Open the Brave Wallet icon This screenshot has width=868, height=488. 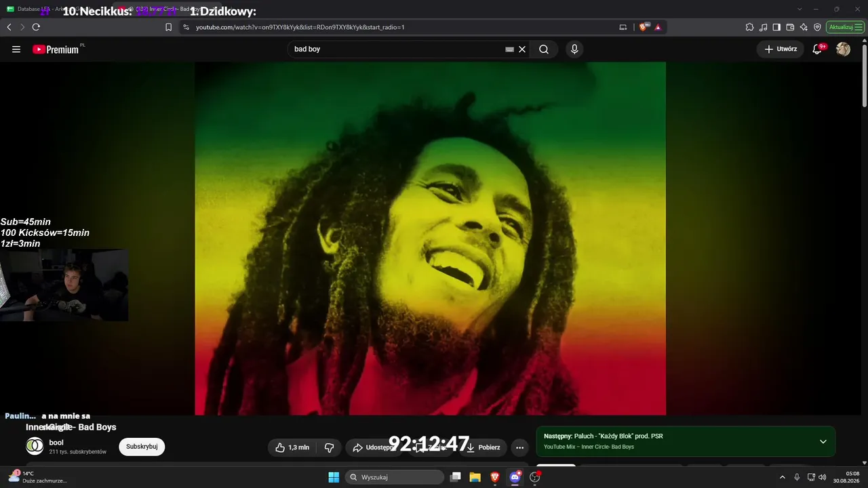[x=790, y=27]
